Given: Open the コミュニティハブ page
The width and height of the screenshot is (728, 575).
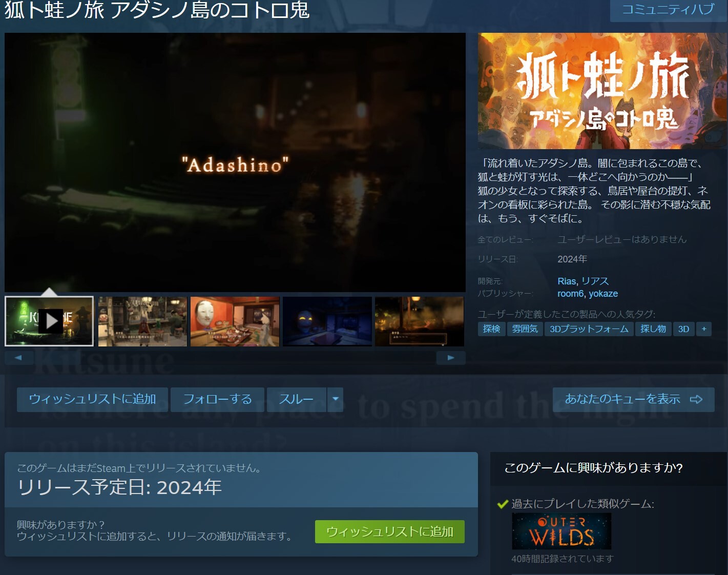Looking at the screenshot, I should coord(668,10).
